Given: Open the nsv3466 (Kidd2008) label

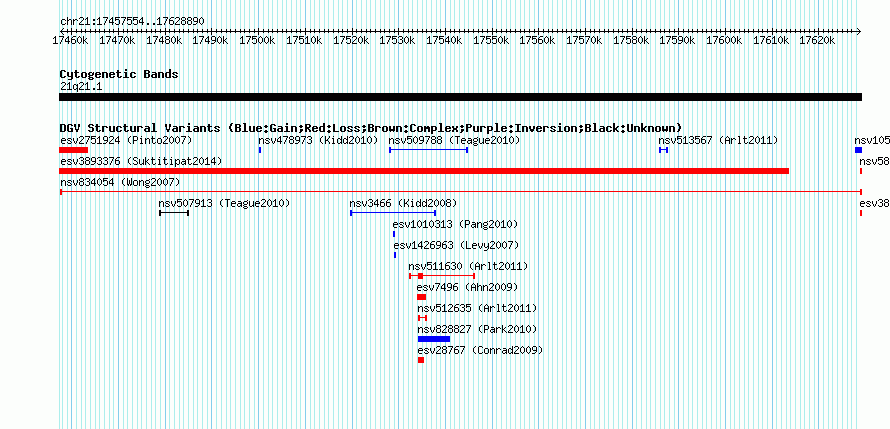Looking at the screenshot, I should 403,203.
